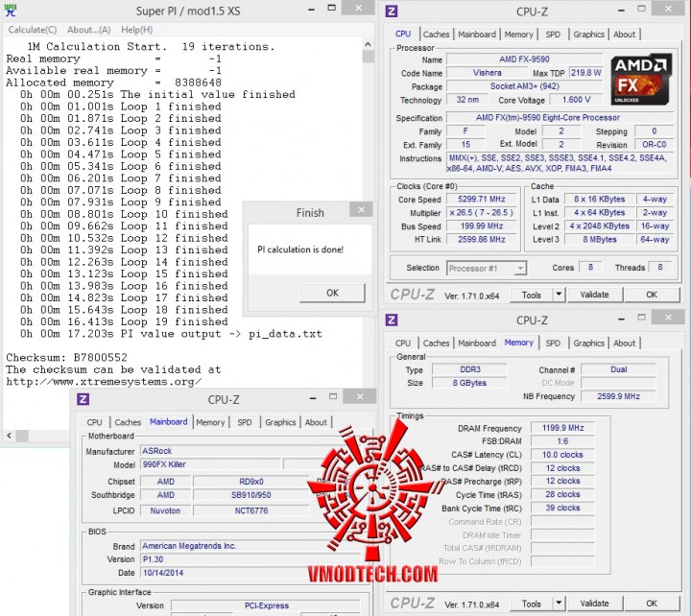
Task: Select CPU tab in the Mainboard CPU-Z window
Action: 94,422
